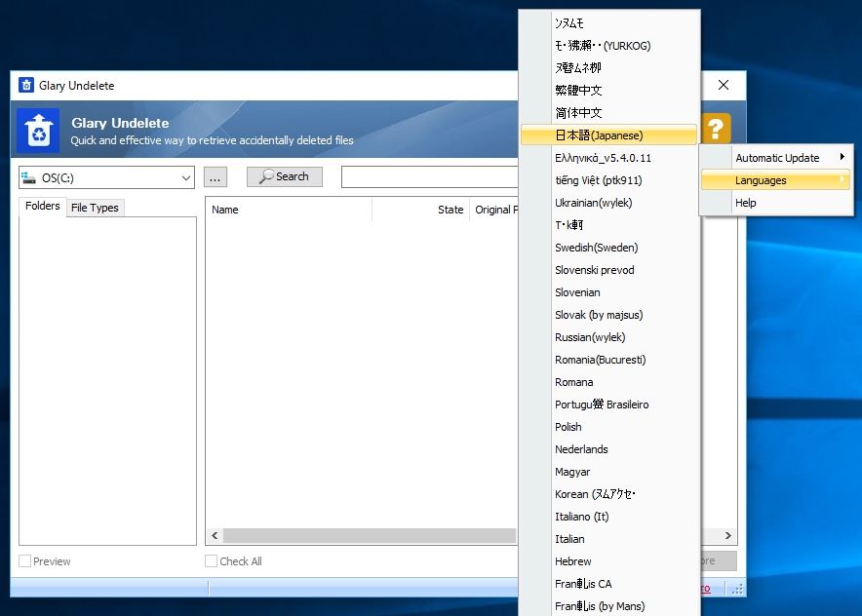
Task: Open the Automatic Update submenu
Action: pyautogui.click(x=776, y=158)
